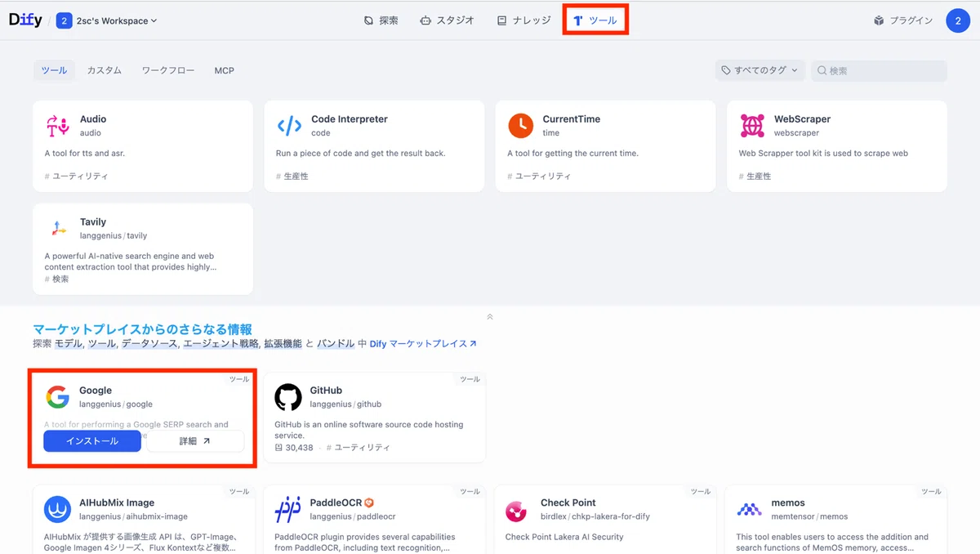Click the ユーティリティ tag on CurrentTime card
The image size is (980, 554).
point(539,176)
